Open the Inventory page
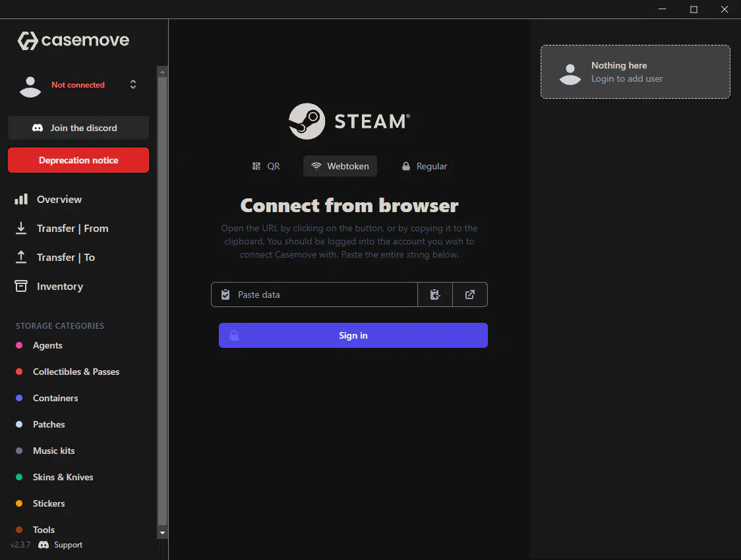 59,287
